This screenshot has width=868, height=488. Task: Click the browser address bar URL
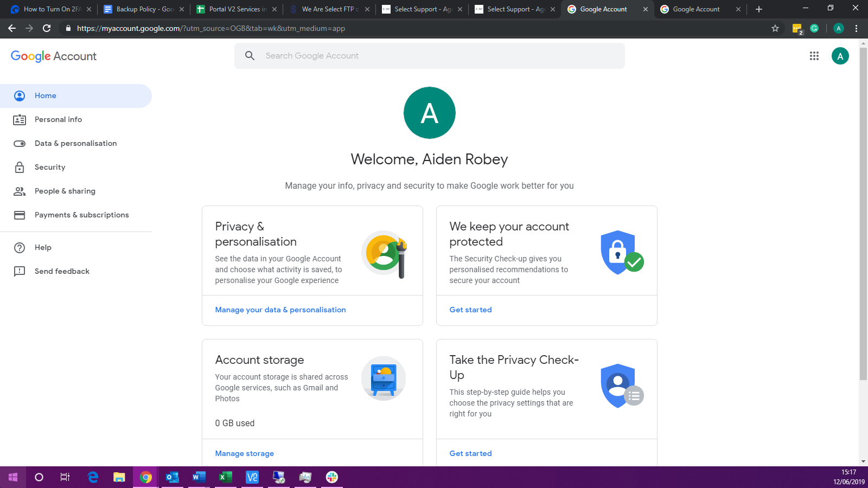[x=211, y=28]
